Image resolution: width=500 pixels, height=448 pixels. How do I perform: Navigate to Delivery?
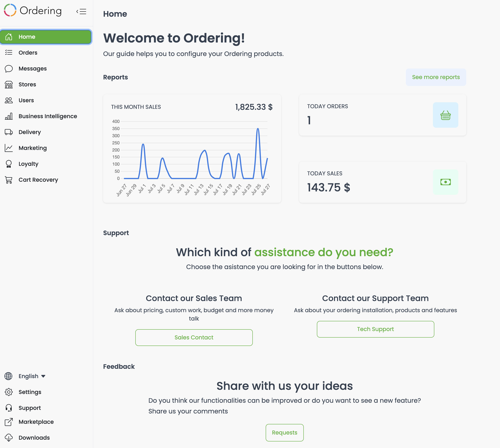[x=46, y=132]
